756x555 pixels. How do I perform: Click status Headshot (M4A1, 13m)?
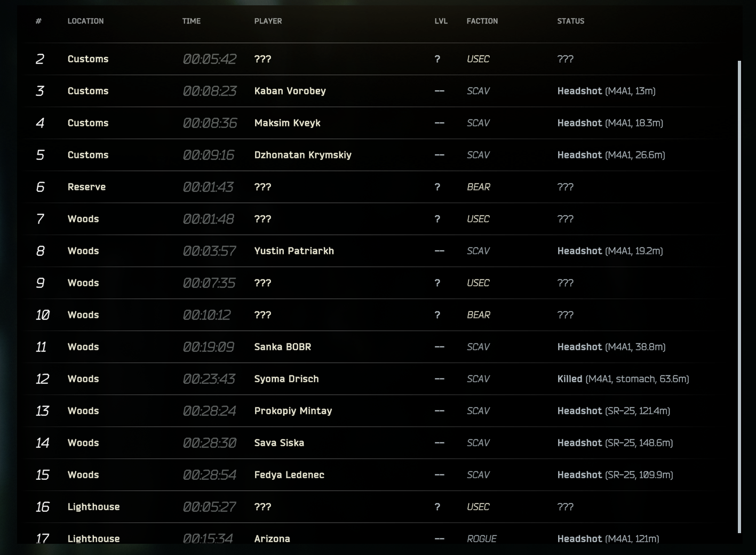point(607,91)
